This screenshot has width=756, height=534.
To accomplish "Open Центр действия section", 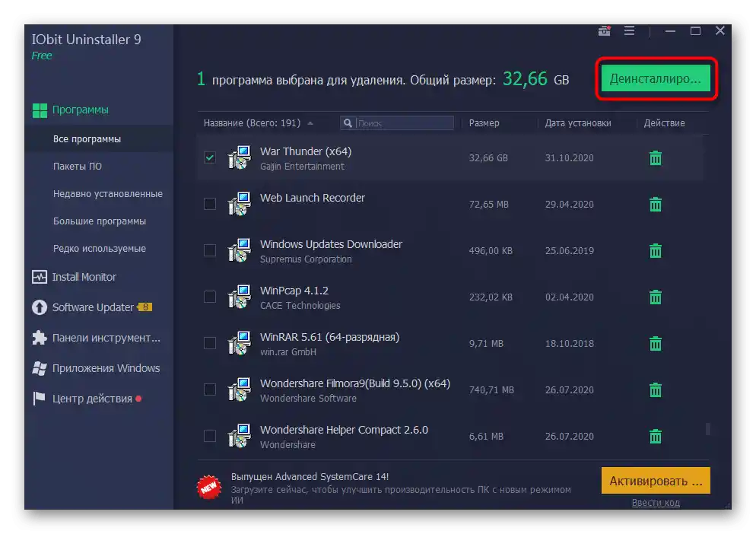I will [92, 399].
